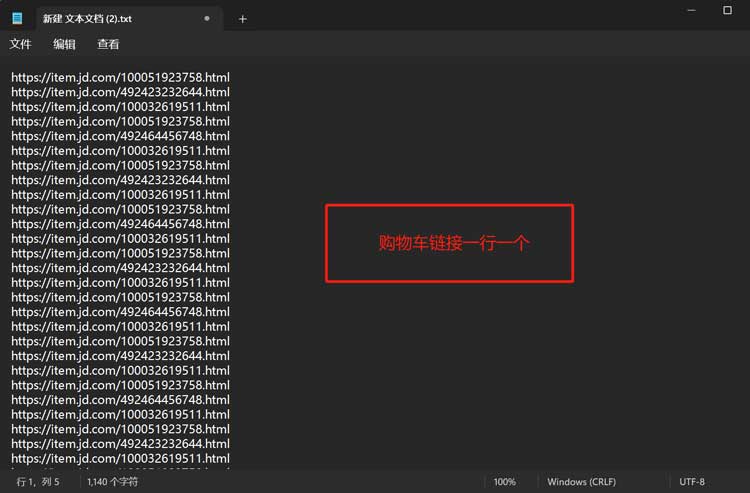The width and height of the screenshot is (750, 493).
Task: Place cursor in the first URL line of the document
Action: (x=120, y=77)
